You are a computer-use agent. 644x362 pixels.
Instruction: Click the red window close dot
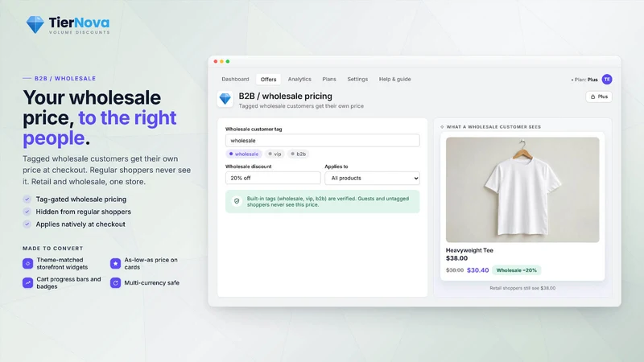[x=216, y=62]
